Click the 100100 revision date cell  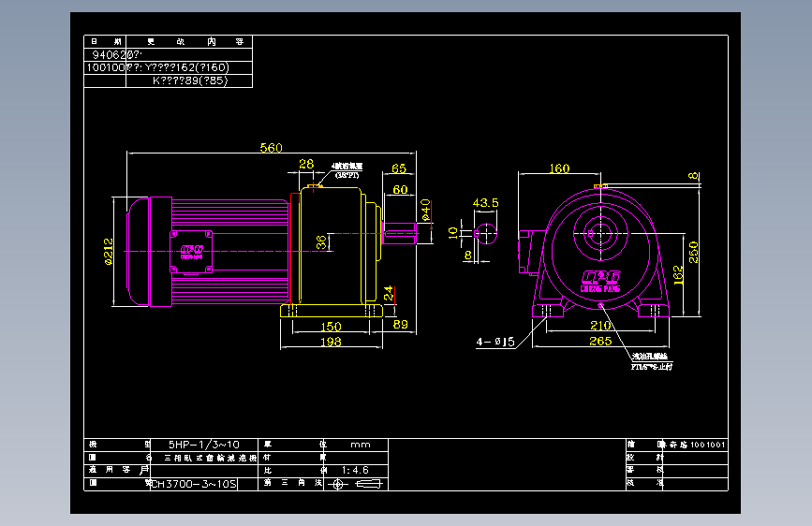coord(106,67)
